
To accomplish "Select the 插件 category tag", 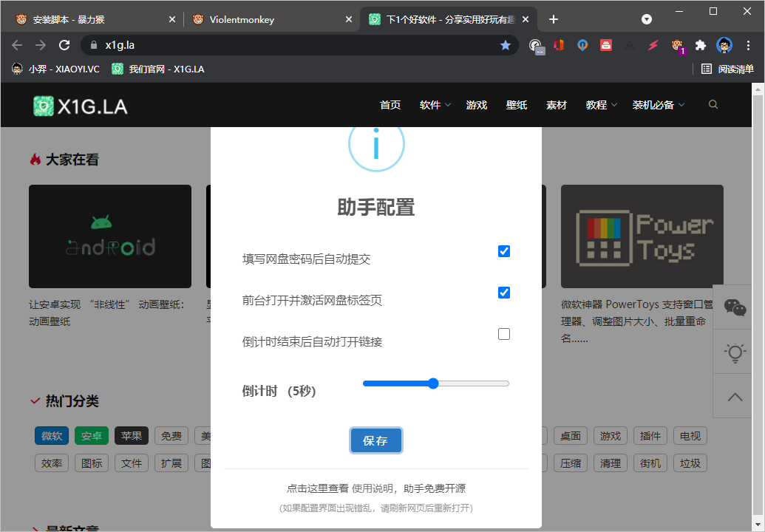I will pos(650,436).
